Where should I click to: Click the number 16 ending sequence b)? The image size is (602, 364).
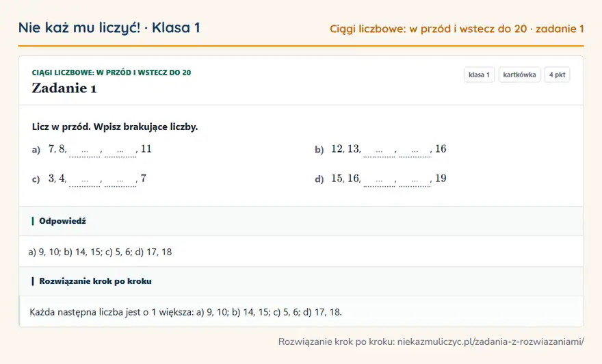(441, 149)
